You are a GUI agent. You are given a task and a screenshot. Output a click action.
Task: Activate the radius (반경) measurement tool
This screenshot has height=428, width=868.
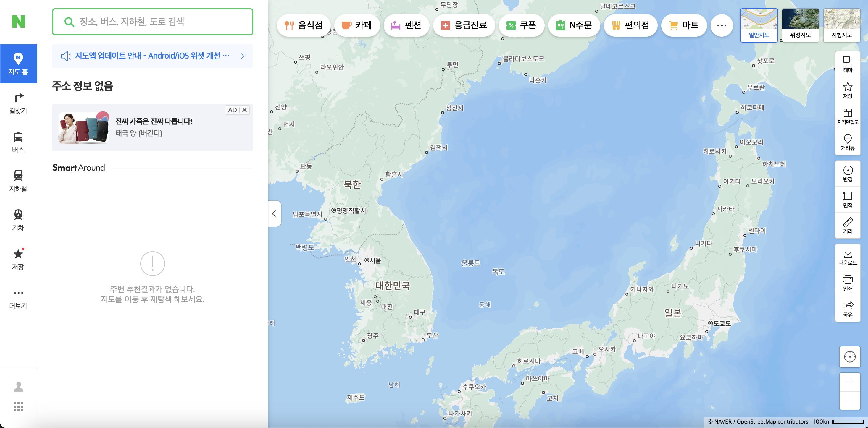848,174
